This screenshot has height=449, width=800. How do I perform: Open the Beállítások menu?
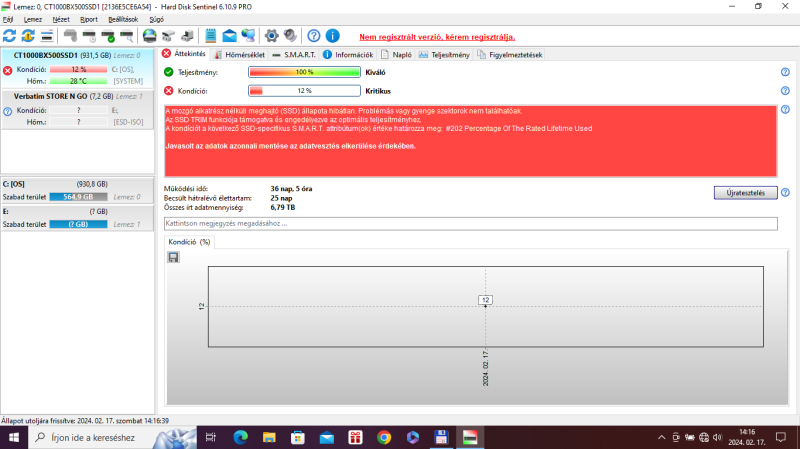tap(123, 19)
